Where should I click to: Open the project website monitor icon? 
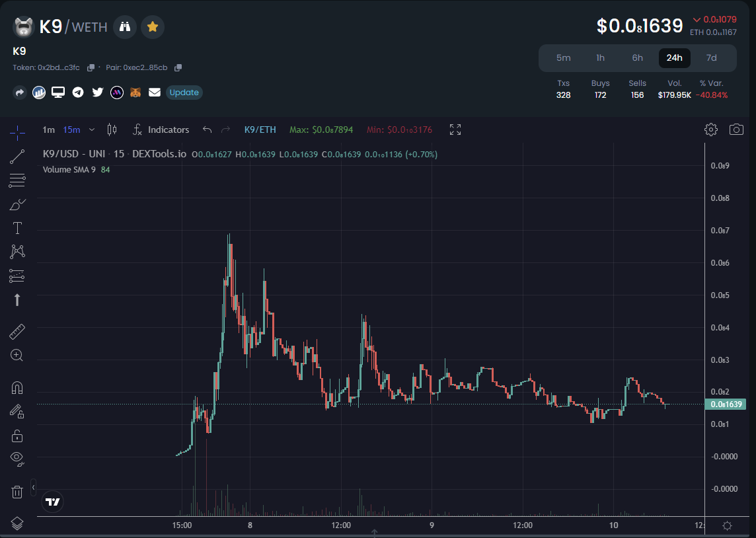pyautogui.click(x=58, y=93)
